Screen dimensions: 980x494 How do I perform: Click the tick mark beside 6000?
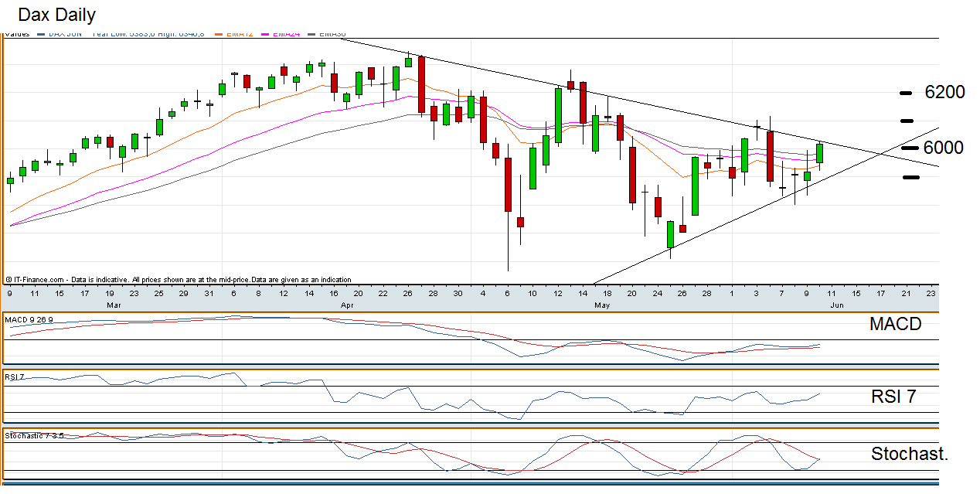(x=909, y=148)
